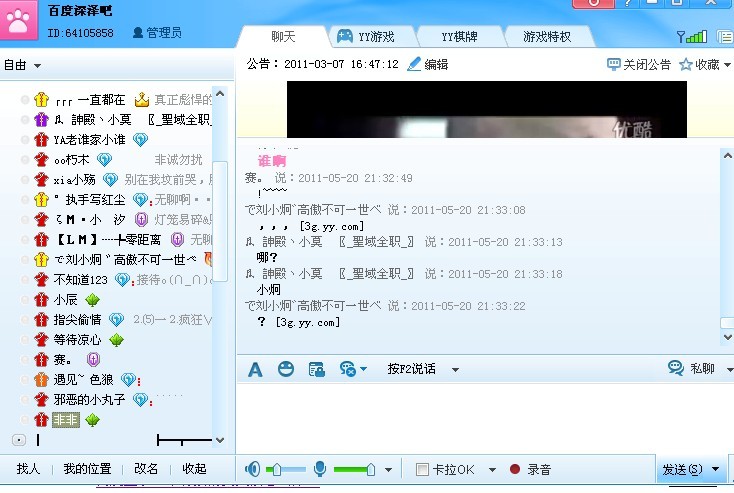Image resolution: width=734 pixels, height=493 pixels.
Task: Click the close announcement bubble icon
Action: [614, 64]
